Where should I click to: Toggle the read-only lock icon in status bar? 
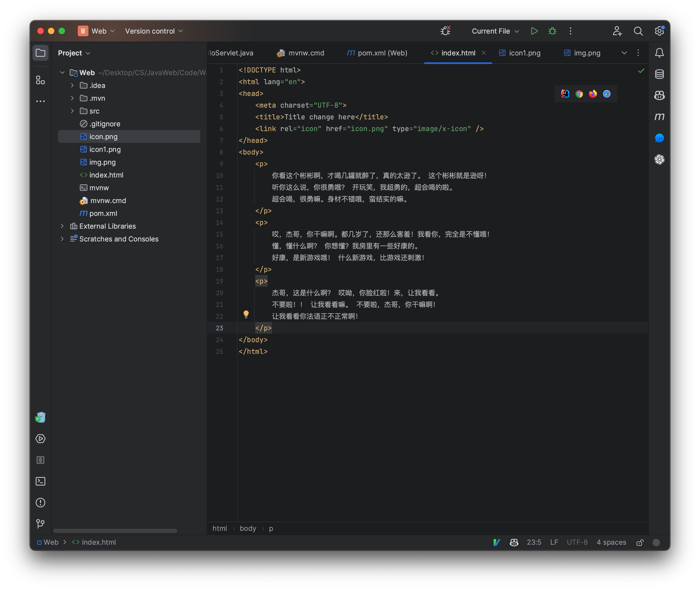tap(640, 542)
